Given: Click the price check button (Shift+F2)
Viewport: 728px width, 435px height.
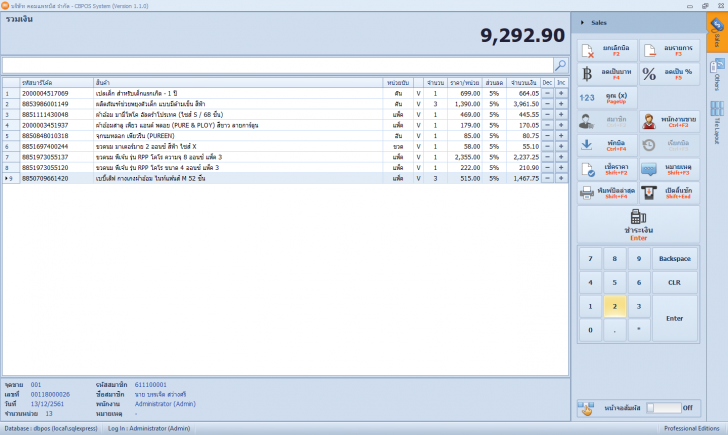Looking at the screenshot, I should point(607,169).
